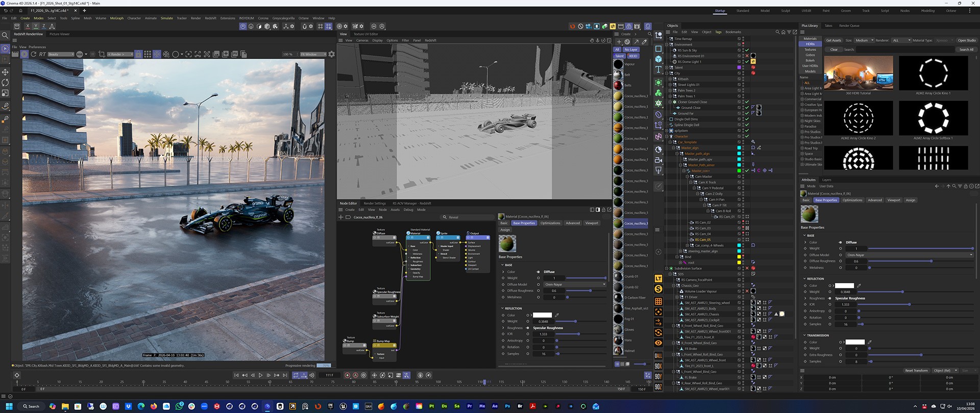Open the MoGraph menu
Image resolution: width=980 pixels, height=413 pixels.
116,18
